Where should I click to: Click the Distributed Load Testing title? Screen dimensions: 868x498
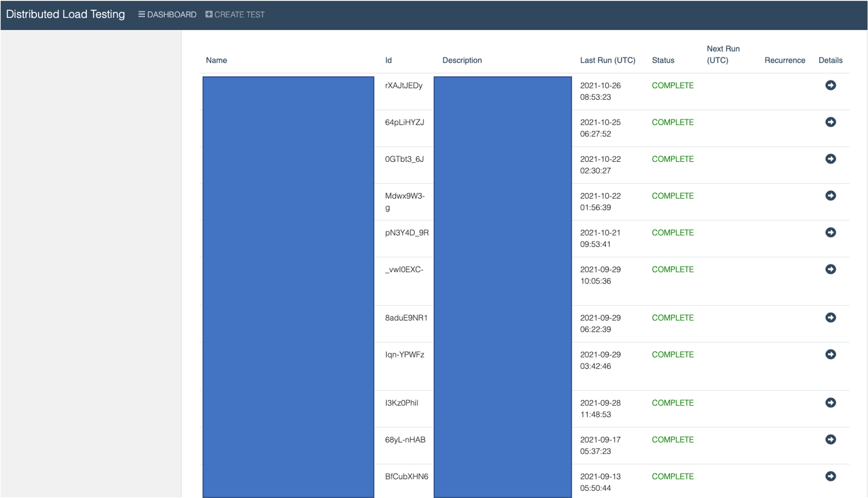coord(65,14)
